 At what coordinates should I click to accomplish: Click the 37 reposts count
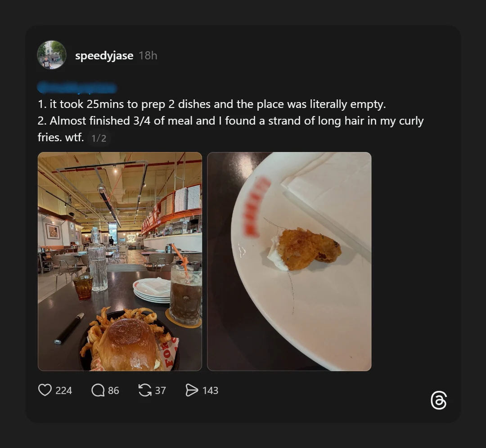(160, 390)
